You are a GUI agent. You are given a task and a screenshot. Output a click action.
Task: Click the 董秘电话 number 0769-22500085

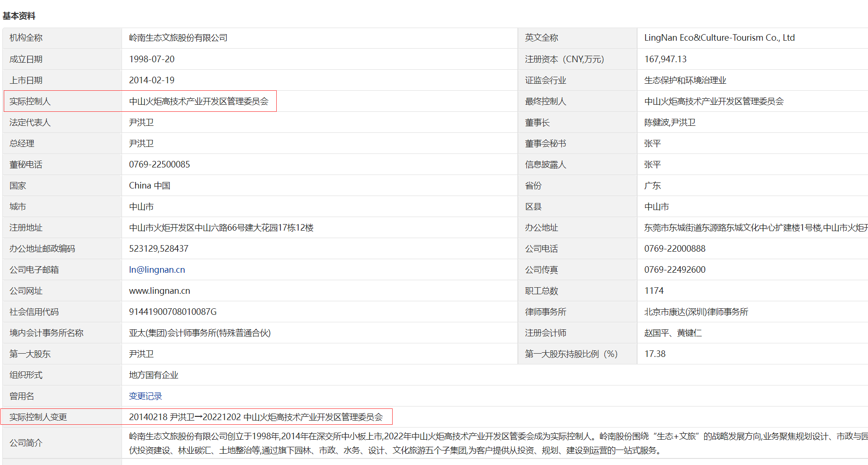pyautogui.click(x=159, y=165)
